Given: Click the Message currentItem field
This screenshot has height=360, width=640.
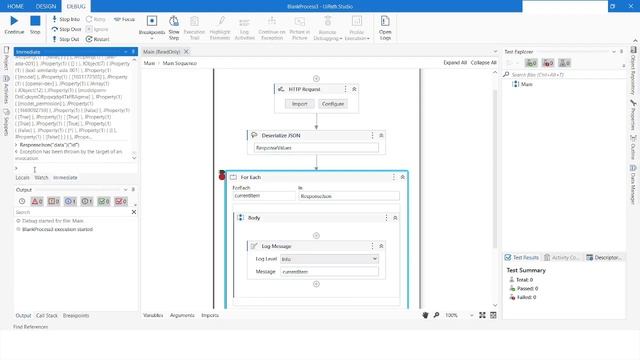Looking at the screenshot, I should (329, 271).
